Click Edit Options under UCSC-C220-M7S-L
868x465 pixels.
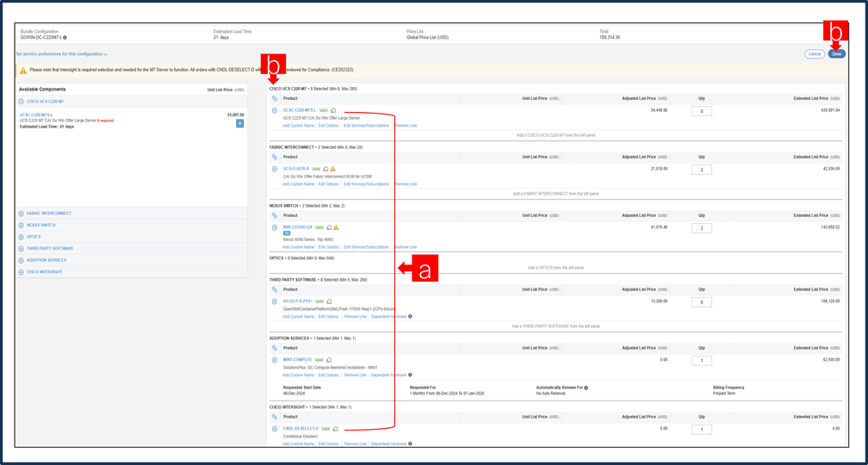click(328, 126)
